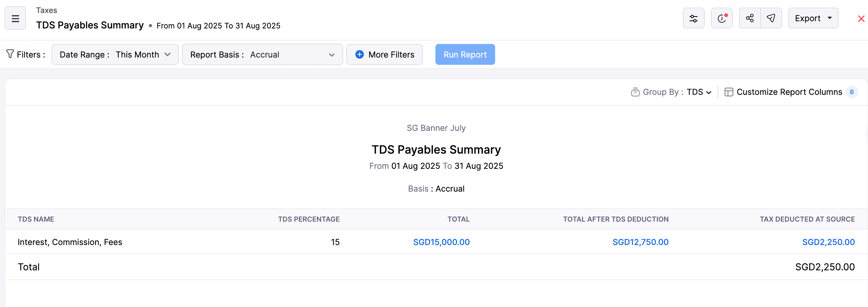Click the send report paper-plane icon
The width and height of the screenshot is (868, 307).
[771, 18]
